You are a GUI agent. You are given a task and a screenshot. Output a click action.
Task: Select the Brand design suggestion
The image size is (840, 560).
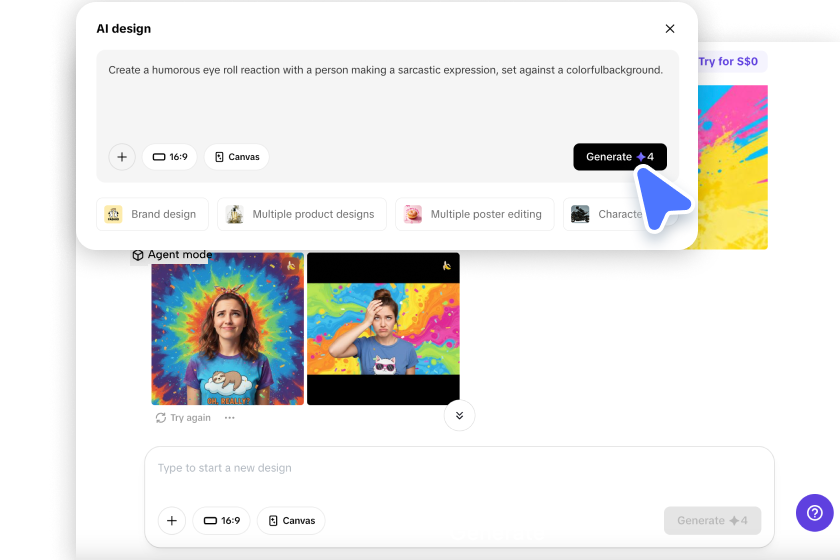tap(152, 214)
